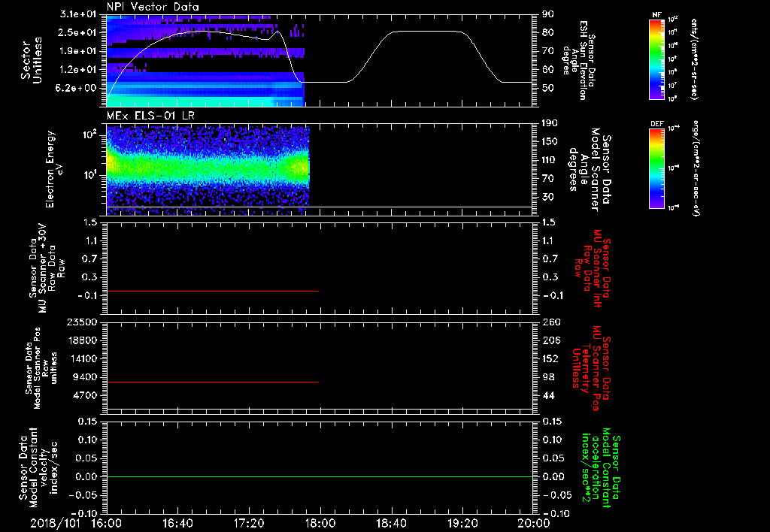Click the 'Electron Energy eV' axis label
The width and height of the screenshot is (770, 532).
pos(54,169)
